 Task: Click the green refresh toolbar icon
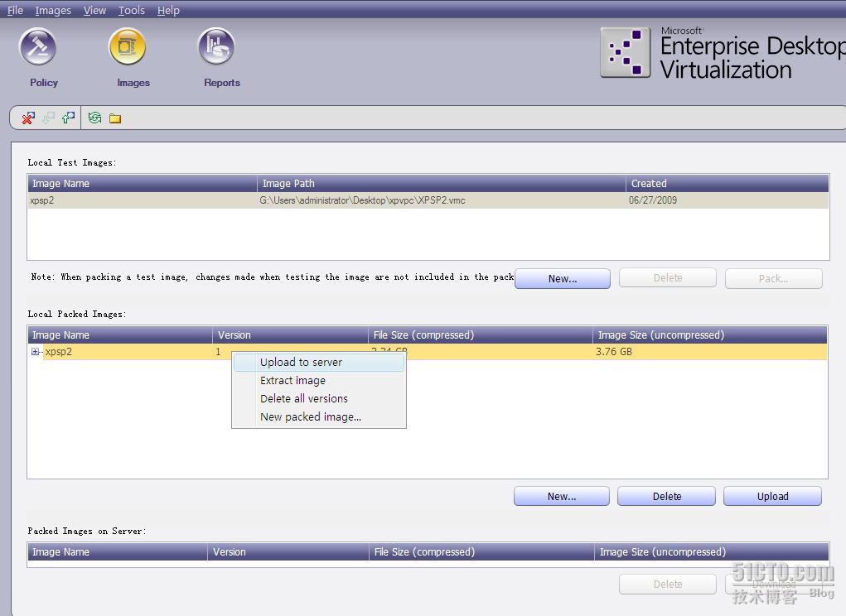click(x=95, y=118)
